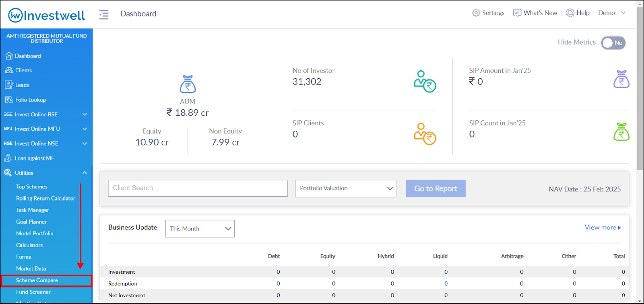The image size is (644, 304).
Task: Open the This Month period dropdown
Action: point(200,228)
